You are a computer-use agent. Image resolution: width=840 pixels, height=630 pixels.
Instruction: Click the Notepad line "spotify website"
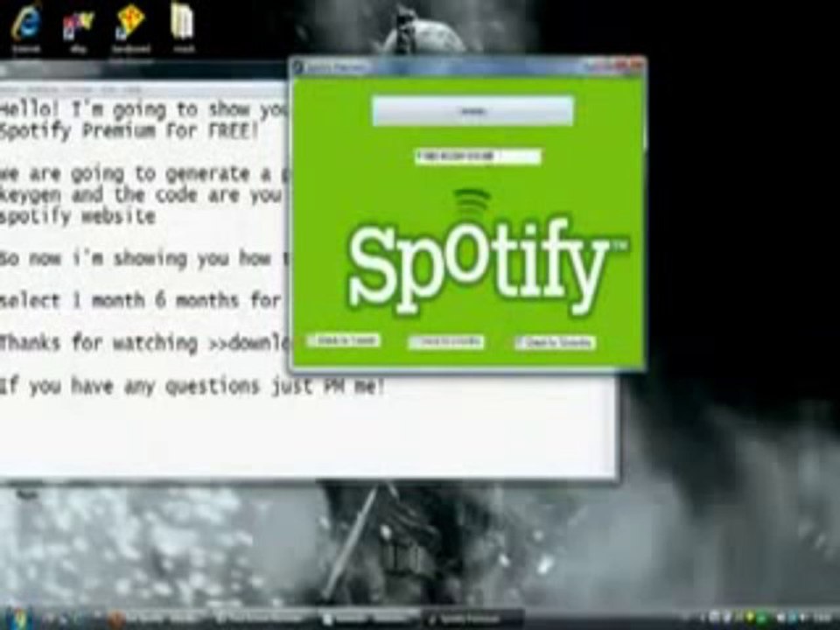(x=78, y=216)
